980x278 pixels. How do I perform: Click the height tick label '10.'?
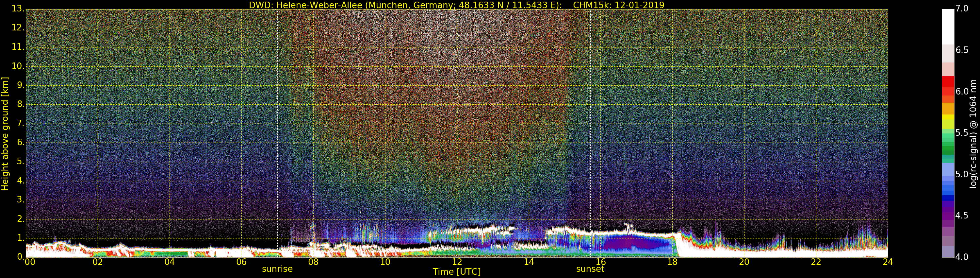(x=18, y=66)
